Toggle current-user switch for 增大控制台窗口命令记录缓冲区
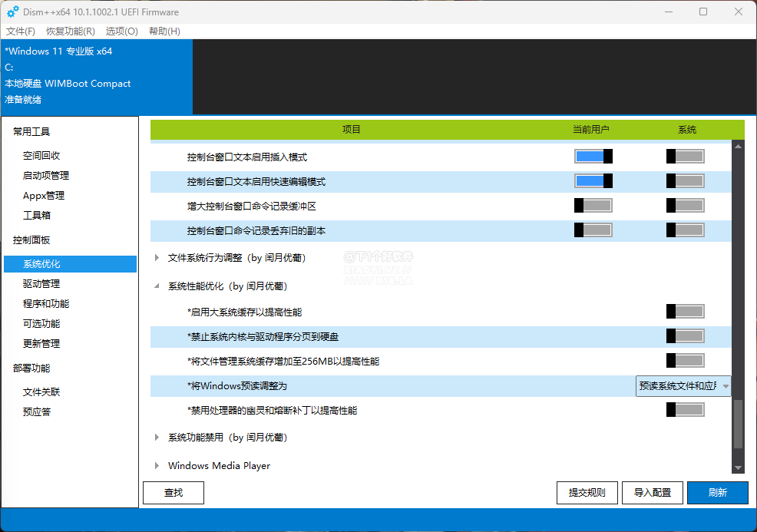Viewport: 757px width, 532px height. pyautogui.click(x=593, y=205)
